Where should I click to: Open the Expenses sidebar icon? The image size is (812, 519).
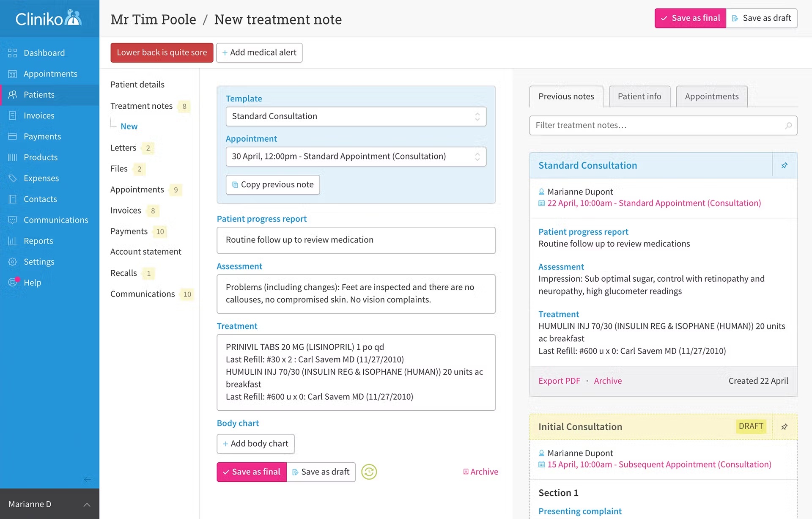pos(12,178)
